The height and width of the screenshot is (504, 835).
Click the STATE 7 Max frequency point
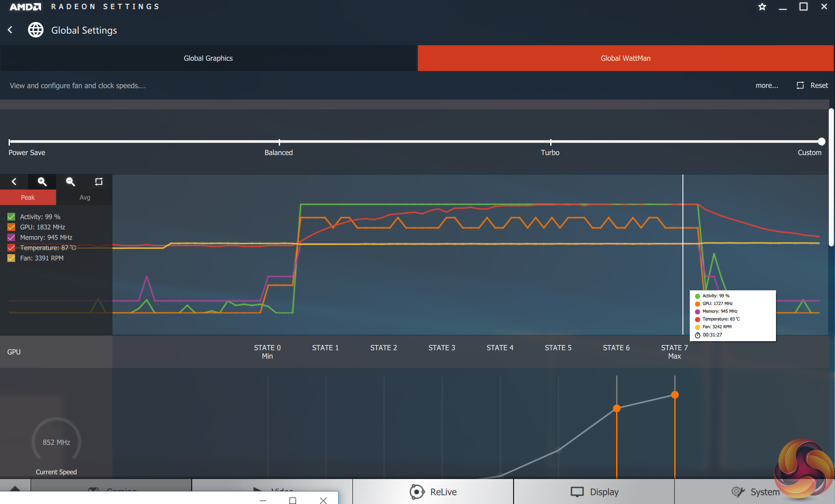675,395
